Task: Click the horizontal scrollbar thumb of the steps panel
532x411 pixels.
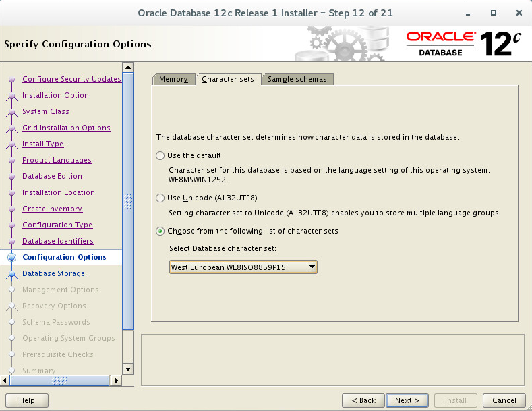Action: tap(59, 381)
